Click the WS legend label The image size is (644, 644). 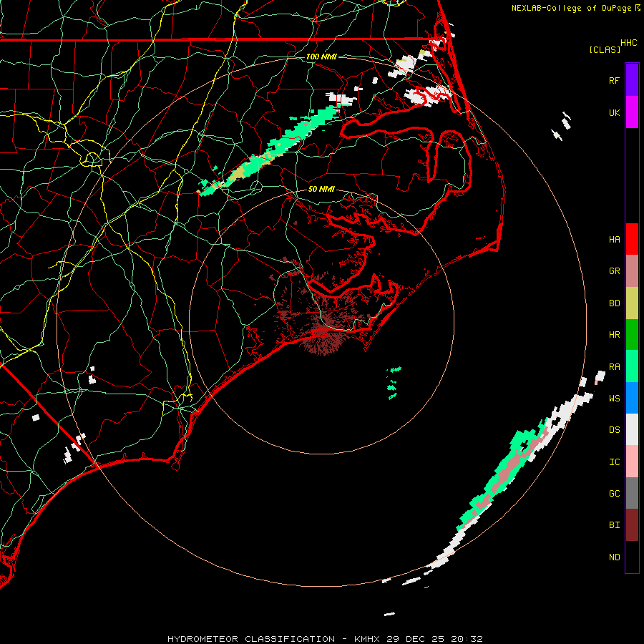pyautogui.click(x=614, y=399)
